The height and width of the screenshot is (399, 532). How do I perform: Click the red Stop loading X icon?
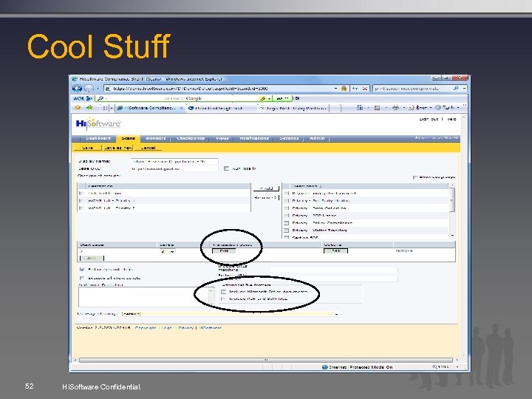pos(365,89)
